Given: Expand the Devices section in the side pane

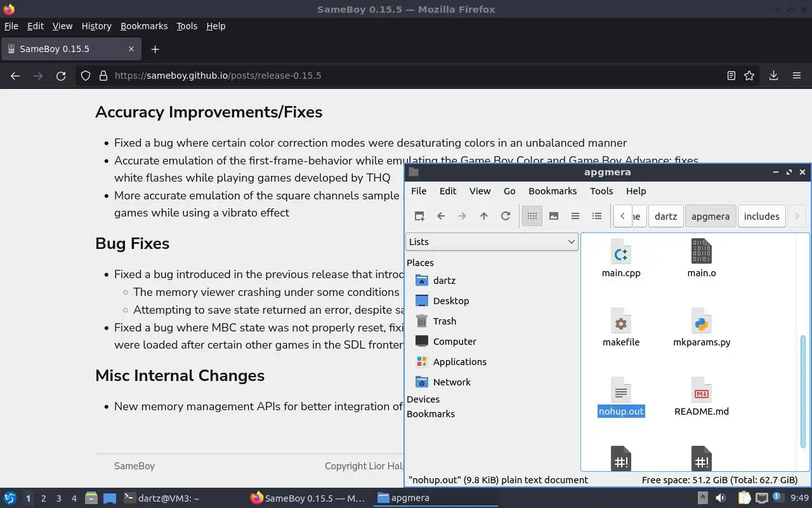Looking at the screenshot, I should pyautogui.click(x=423, y=399).
